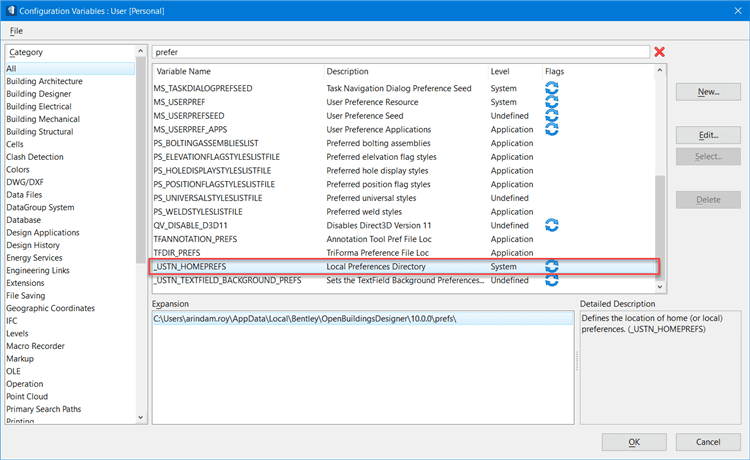Click the flag icon for _USTN_HOMEPREFS row
Viewport: 750px width, 460px height.
click(551, 267)
